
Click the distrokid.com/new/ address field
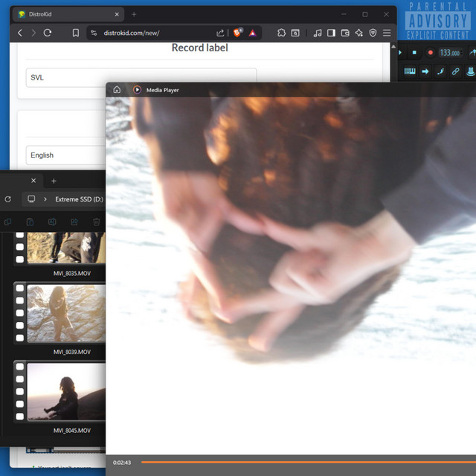(x=131, y=33)
